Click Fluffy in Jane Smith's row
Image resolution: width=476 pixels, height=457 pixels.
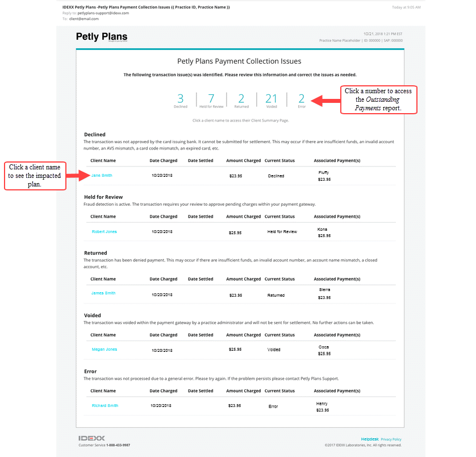point(324,172)
